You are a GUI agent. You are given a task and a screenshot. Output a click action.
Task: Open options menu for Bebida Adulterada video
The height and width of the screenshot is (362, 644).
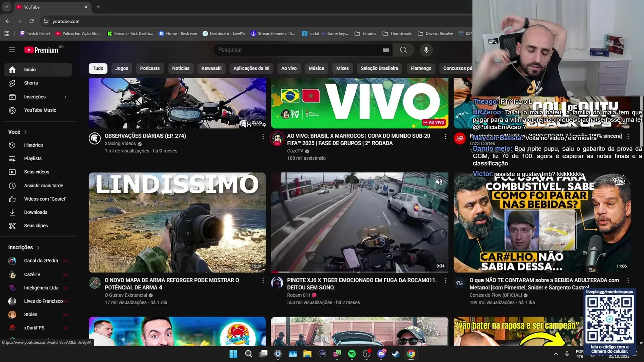click(628, 281)
